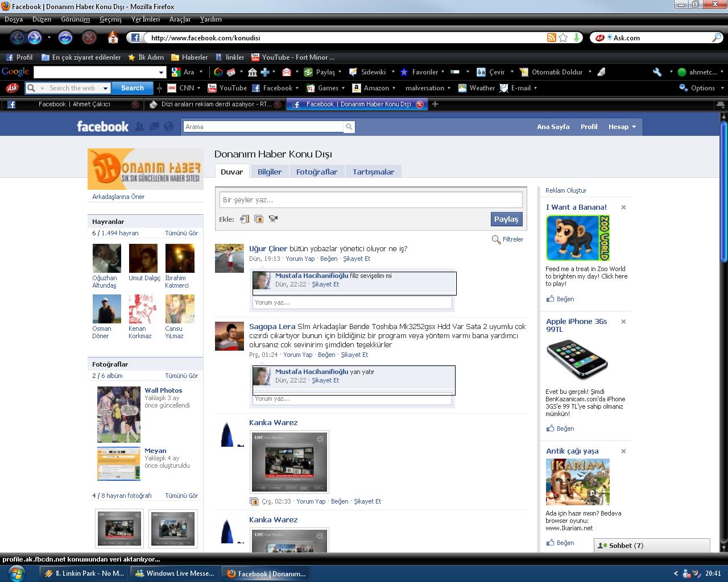Open the Ask toolbar Options dropdown
The image size is (728, 582).
coord(702,88)
